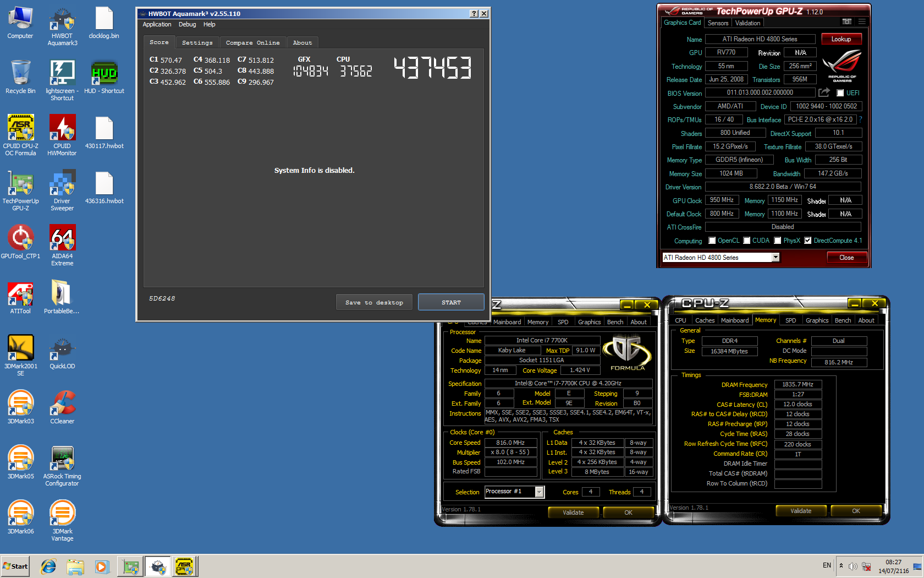This screenshot has width=924, height=578.
Task: Click the Windows Start button
Action: pyautogui.click(x=15, y=566)
